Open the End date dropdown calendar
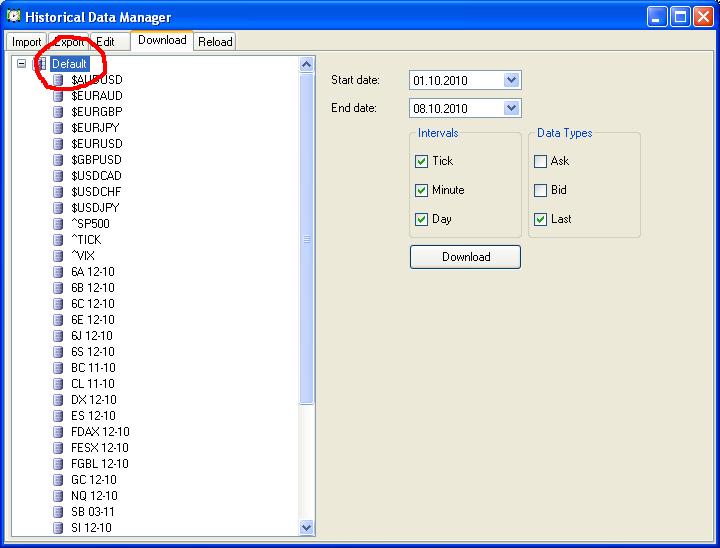720x548 pixels. tap(512, 108)
